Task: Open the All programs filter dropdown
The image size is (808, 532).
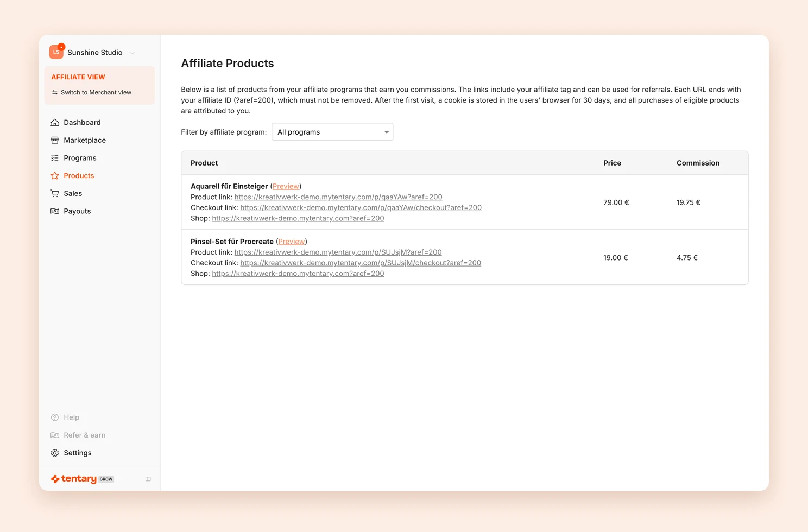Action: pos(332,132)
